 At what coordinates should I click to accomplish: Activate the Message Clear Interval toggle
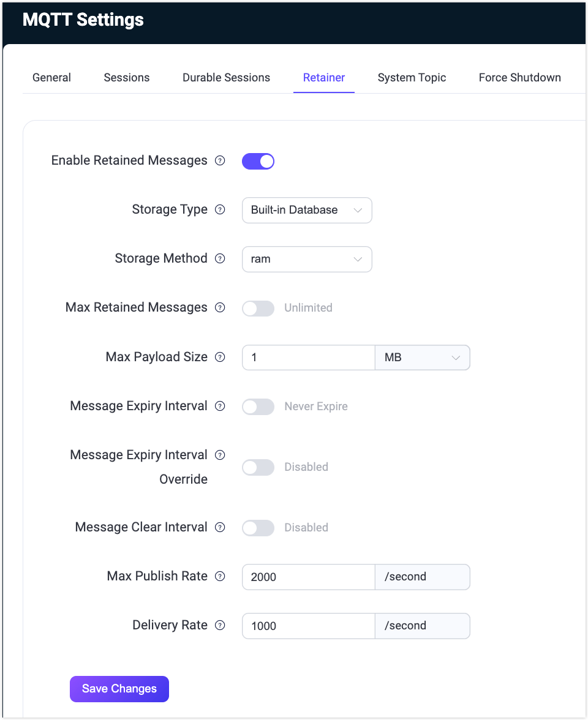[x=258, y=528]
